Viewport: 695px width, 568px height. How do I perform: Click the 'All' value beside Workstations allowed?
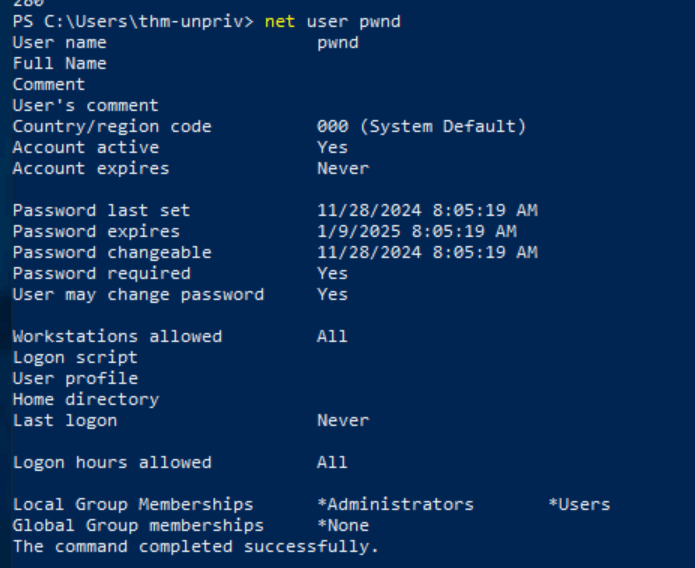tap(332, 337)
